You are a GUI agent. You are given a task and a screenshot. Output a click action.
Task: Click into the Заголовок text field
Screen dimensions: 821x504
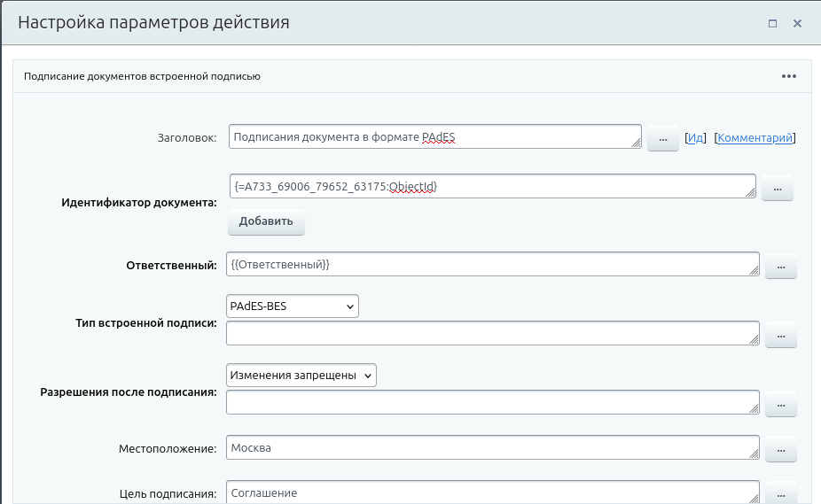(x=433, y=137)
